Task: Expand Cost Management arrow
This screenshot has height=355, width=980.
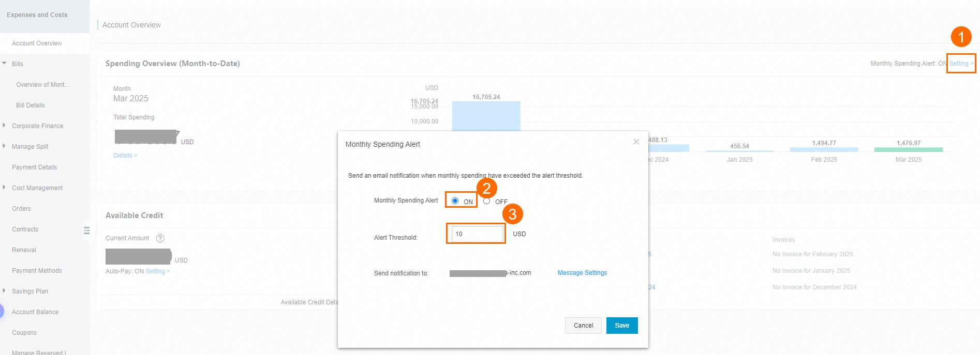Action: pos(4,188)
